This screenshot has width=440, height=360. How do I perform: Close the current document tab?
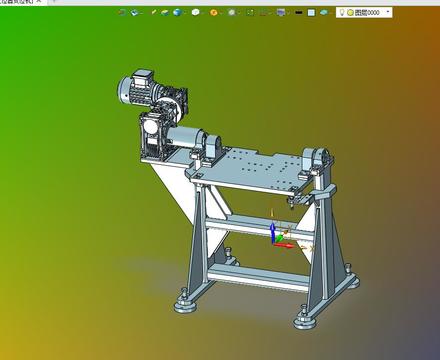click(39, 1)
